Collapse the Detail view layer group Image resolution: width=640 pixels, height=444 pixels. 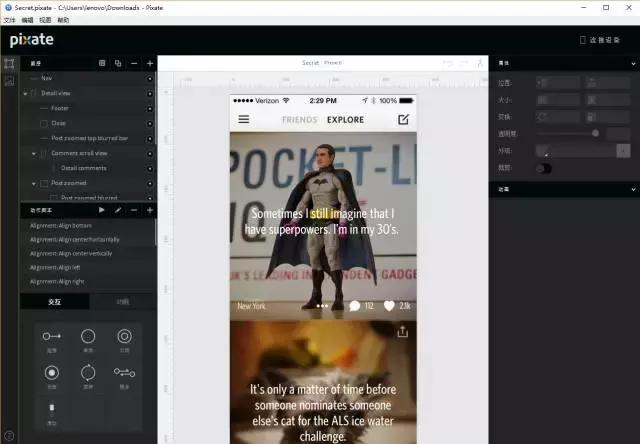[25, 93]
